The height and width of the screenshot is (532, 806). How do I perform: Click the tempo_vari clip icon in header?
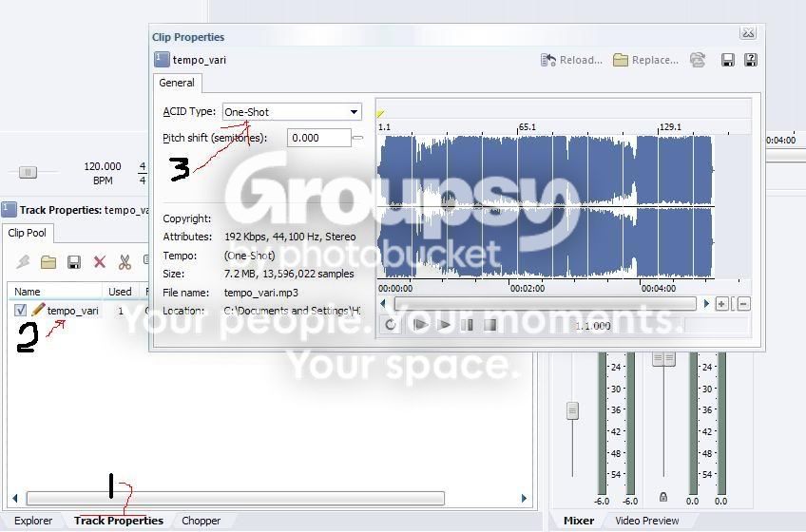[x=162, y=60]
